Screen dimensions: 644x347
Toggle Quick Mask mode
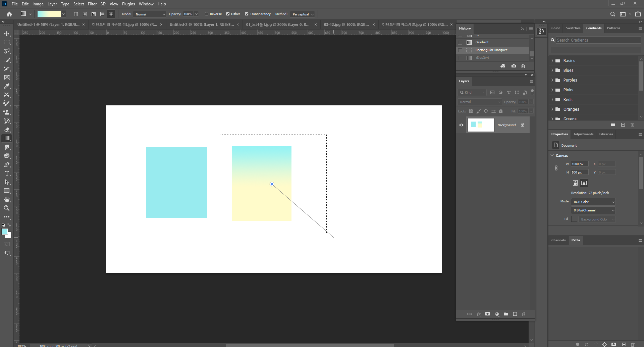tap(7, 244)
